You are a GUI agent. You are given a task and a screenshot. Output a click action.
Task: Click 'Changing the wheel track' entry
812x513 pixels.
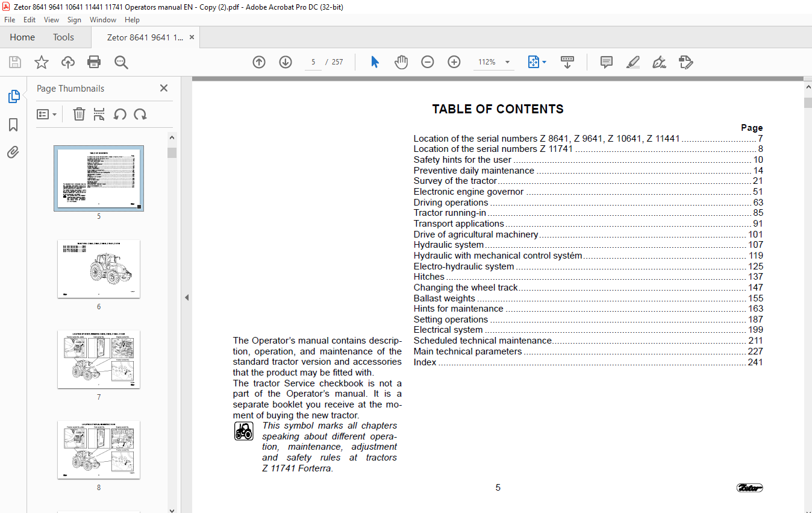[588, 288]
